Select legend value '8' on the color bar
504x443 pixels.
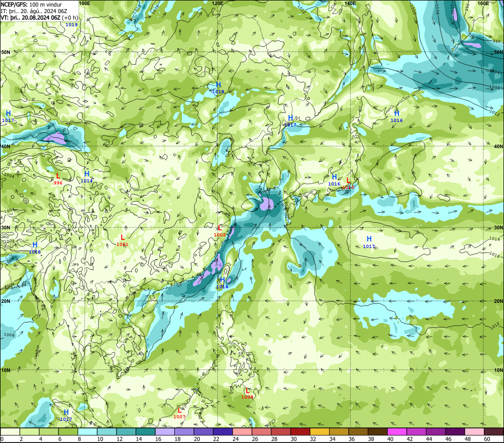click(80, 439)
